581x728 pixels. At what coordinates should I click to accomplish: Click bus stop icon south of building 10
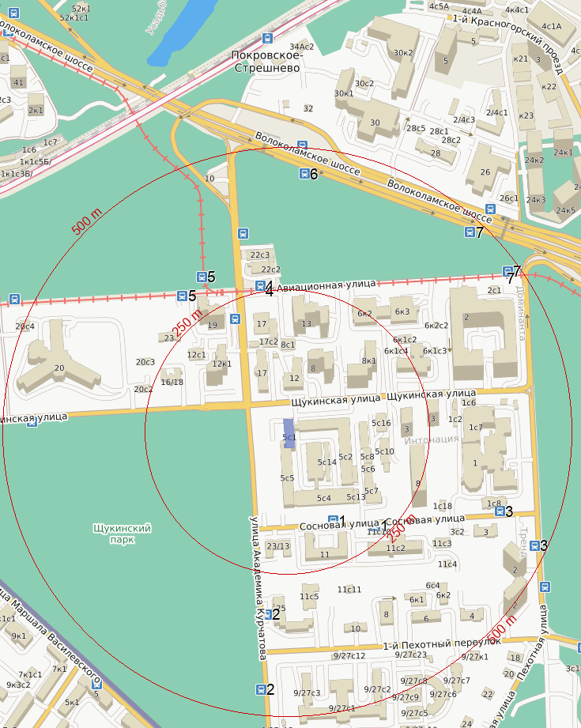click(242, 232)
